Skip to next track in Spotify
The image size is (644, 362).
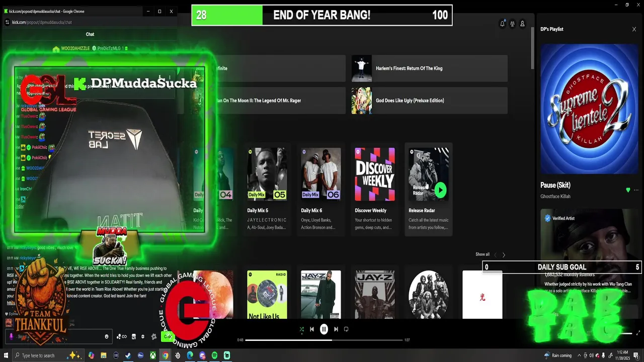(336, 329)
